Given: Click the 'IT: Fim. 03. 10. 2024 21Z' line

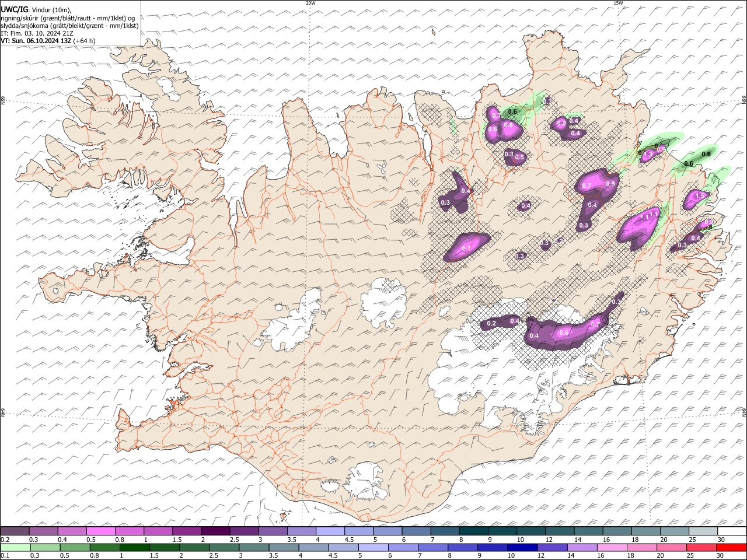Looking at the screenshot, I should pos(36,33).
